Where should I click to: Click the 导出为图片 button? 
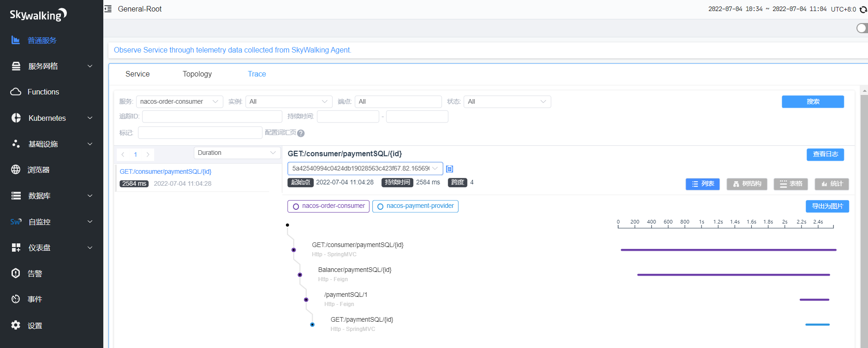click(x=827, y=206)
